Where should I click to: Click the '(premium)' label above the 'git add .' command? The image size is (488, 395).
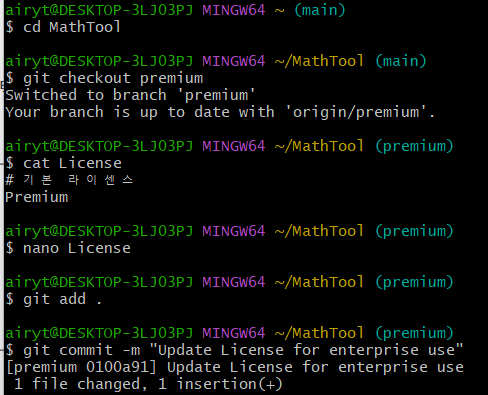click(x=414, y=282)
